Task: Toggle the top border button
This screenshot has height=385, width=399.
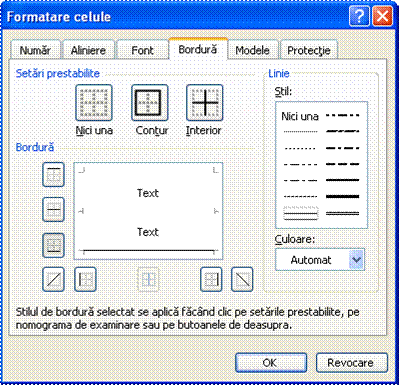Action: coord(53,174)
